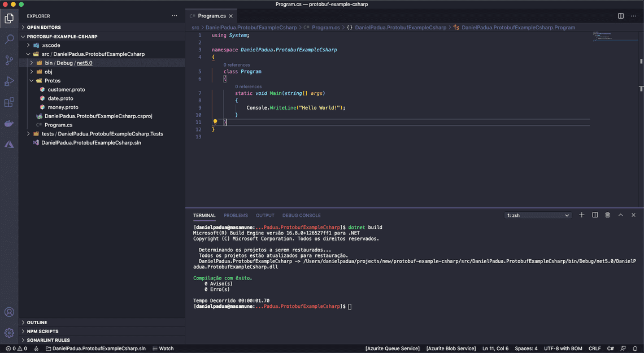The width and height of the screenshot is (644, 353).
Task: Open the terminal shell dropdown showing 1: zsh
Action: point(537,215)
